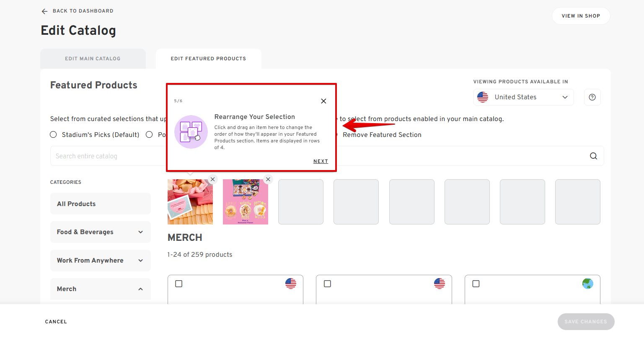This screenshot has width=644, height=338.
Task: Check the first product card checkbox
Action: [x=179, y=284]
